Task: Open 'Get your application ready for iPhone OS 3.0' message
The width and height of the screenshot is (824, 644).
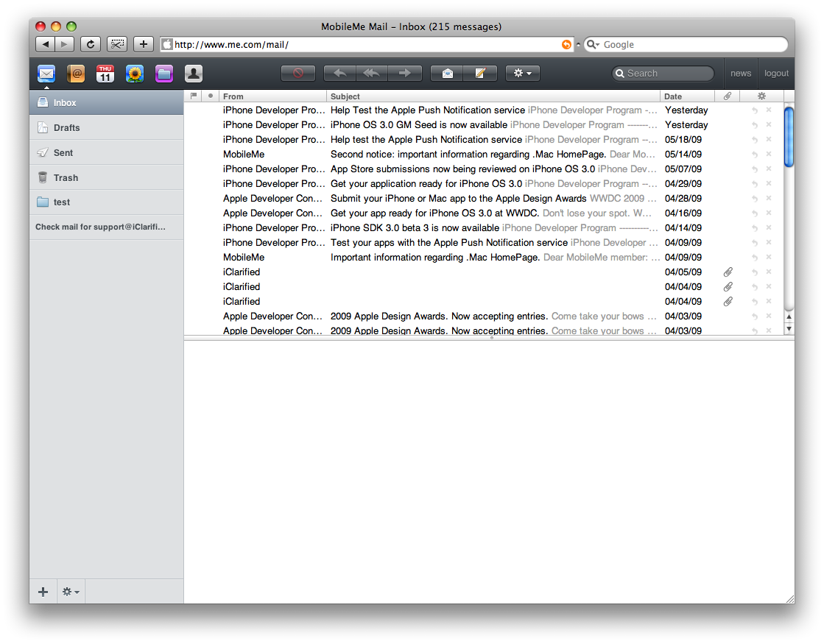Action: coord(484,184)
